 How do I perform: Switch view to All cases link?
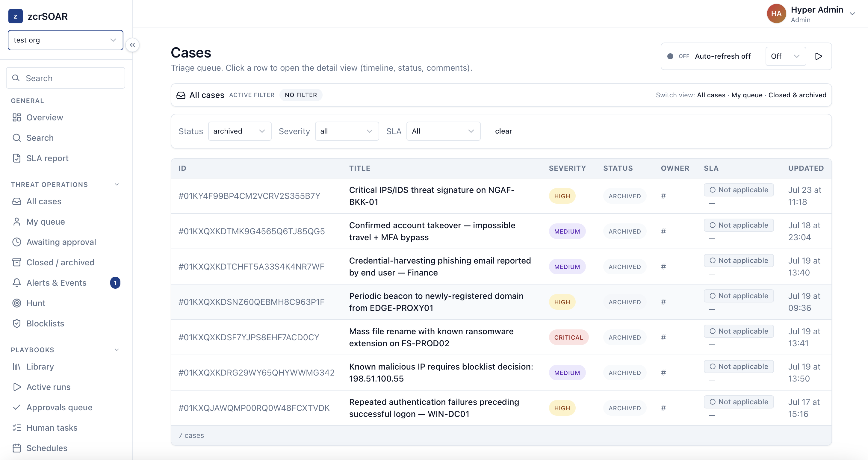coord(711,95)
